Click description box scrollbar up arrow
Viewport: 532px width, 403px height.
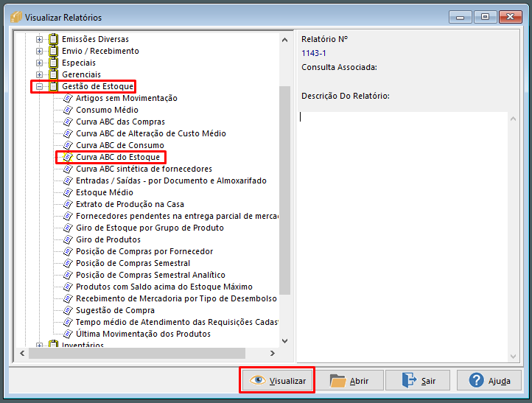coord(514,119)
